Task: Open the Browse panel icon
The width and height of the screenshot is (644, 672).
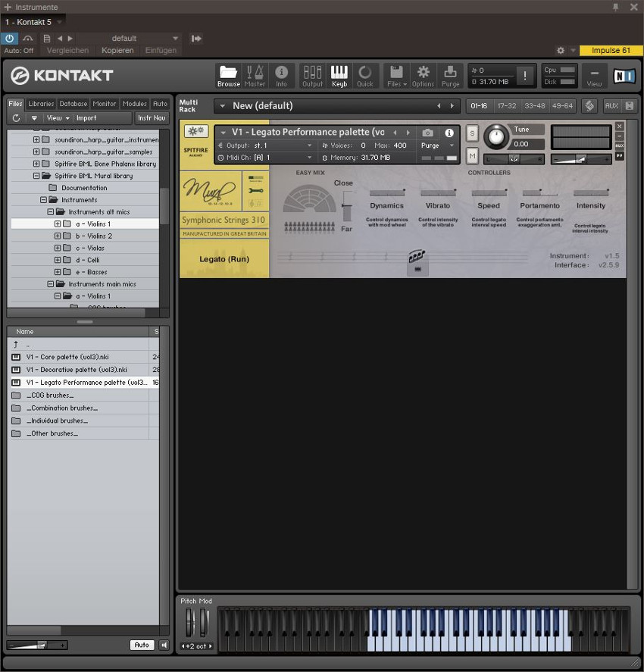Action: click(228, 76)
